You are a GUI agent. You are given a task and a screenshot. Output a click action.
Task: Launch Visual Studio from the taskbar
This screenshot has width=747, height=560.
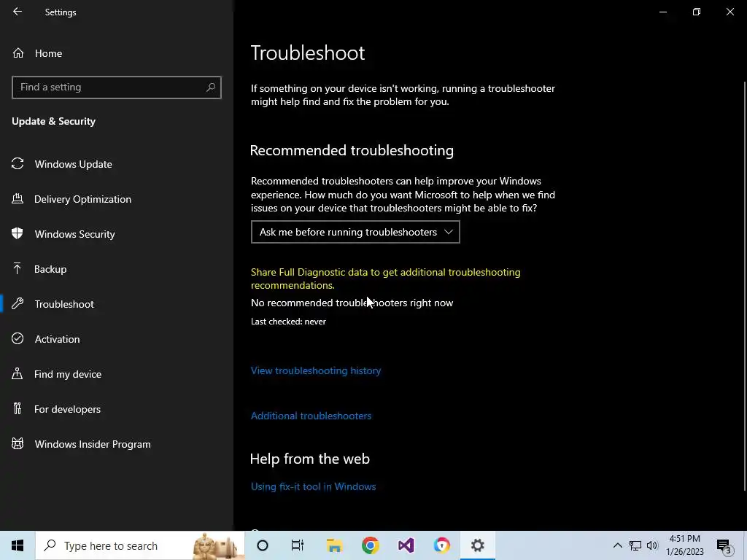tap(406, 545)
